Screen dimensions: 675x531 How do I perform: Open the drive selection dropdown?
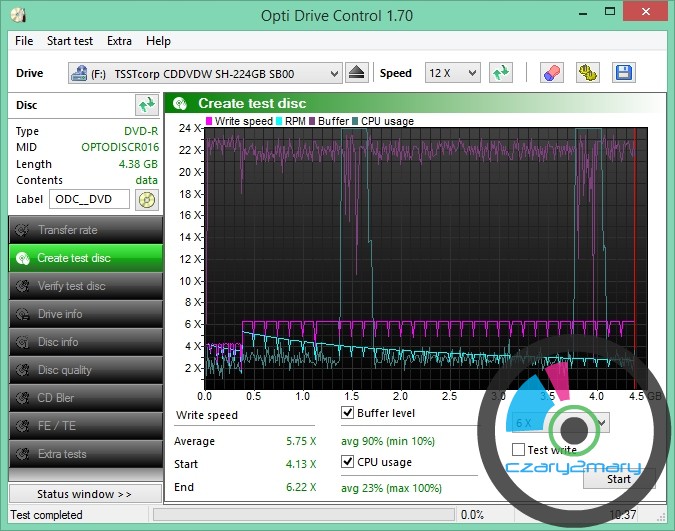point(205,73)
